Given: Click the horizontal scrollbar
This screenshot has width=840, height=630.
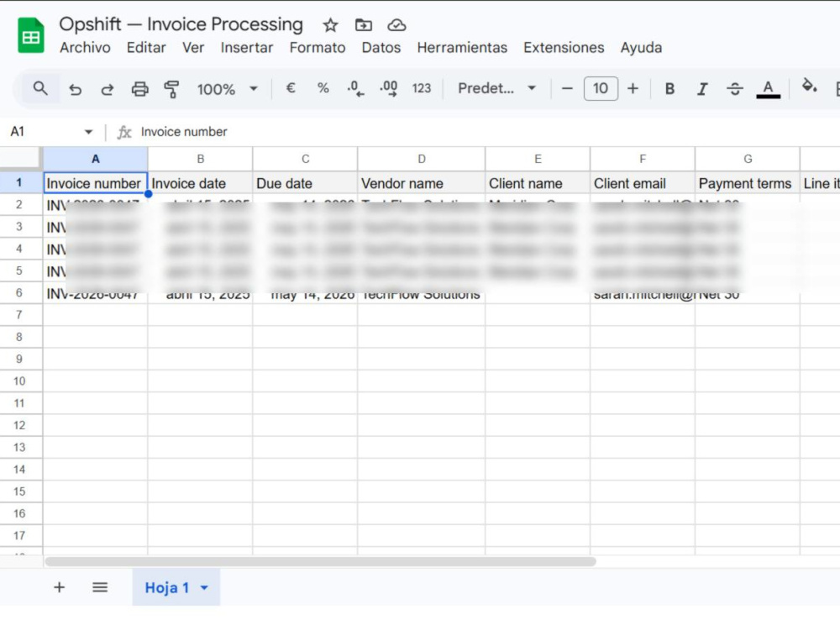Looking at the screenshot, I should (320, 561).
